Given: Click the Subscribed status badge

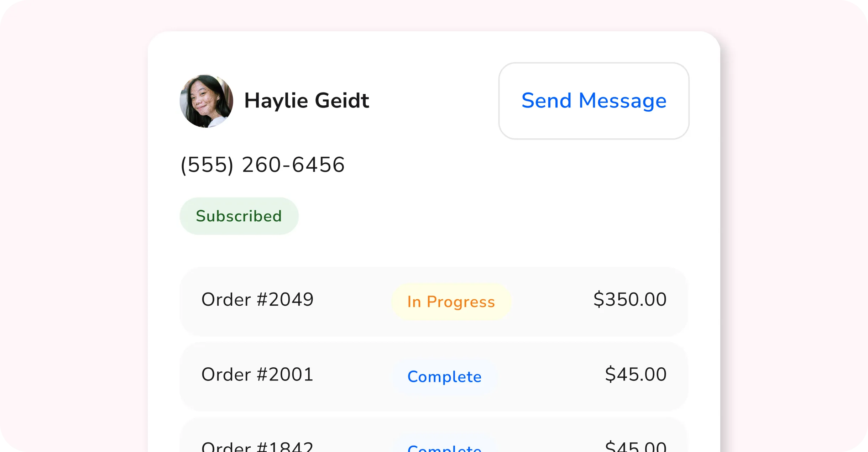Looking at the screenshot, I should (239, 216).
